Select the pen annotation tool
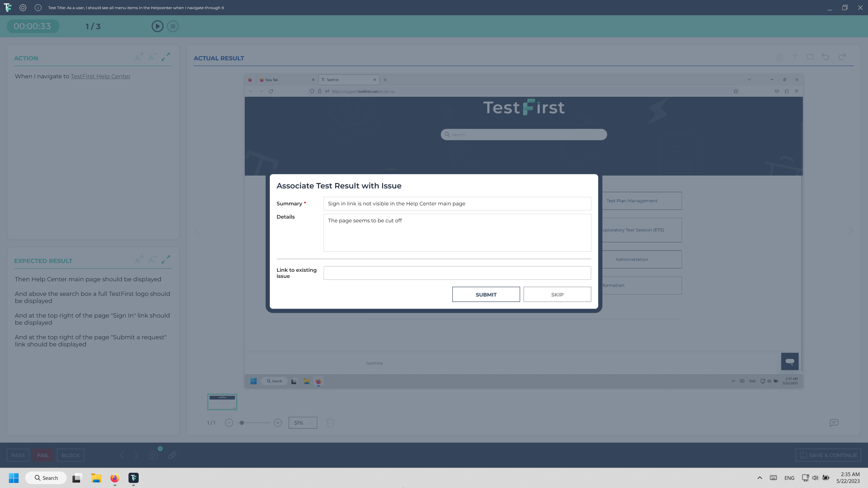Screen dimensions: 868x488 pos(780,57)
